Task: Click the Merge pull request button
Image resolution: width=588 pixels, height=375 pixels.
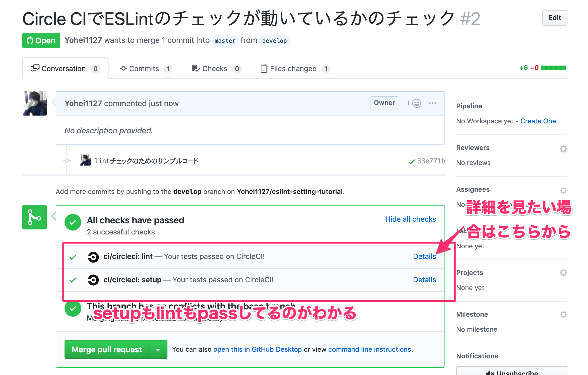Action: [x=107, y=349]
